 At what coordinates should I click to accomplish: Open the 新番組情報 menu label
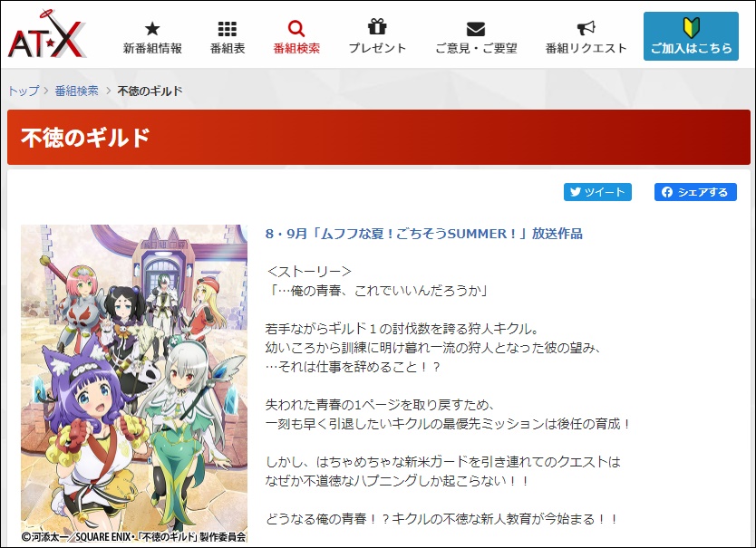pyautogui.click(x=152, y=48)
